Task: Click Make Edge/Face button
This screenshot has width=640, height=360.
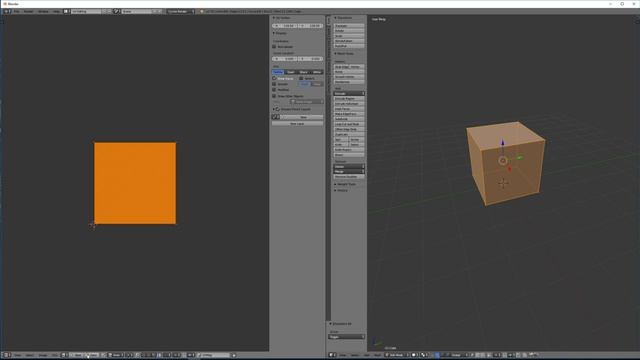Action: click(x=349, y=114)
